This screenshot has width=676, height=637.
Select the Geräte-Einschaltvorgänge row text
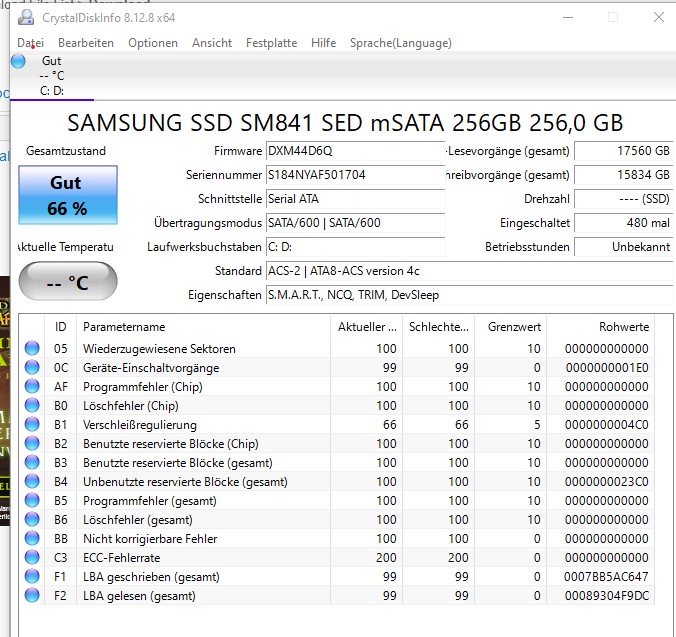pyautogui.click(x=151, y=367)
